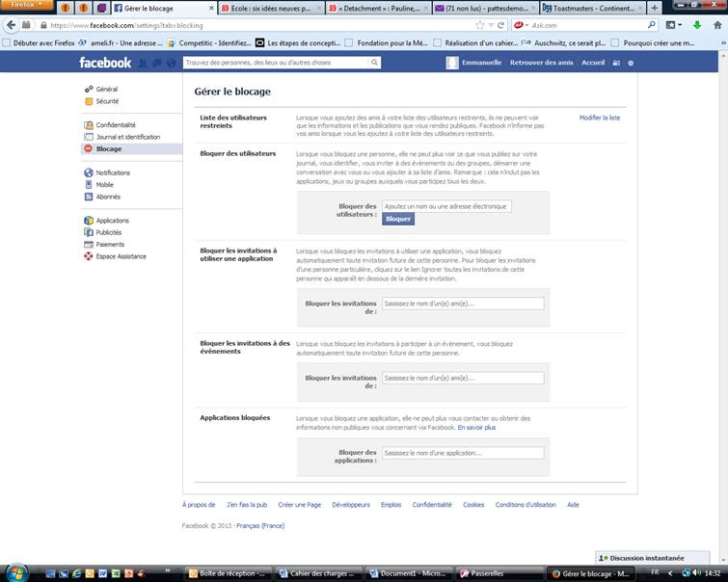The width and height of the screenshot is (728, 582).
Task: Open Débuter avec Firefox bookmark
Action: pos(39,42)
